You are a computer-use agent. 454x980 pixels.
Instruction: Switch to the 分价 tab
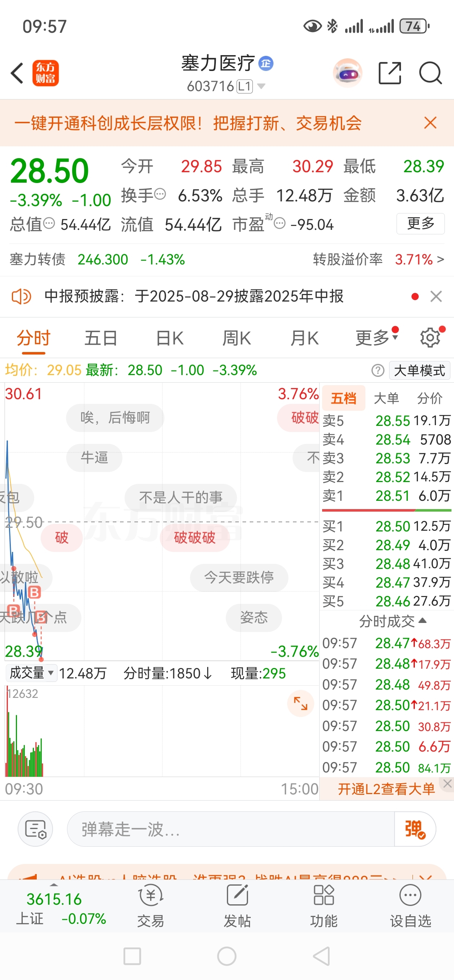[x=429, y=398]
